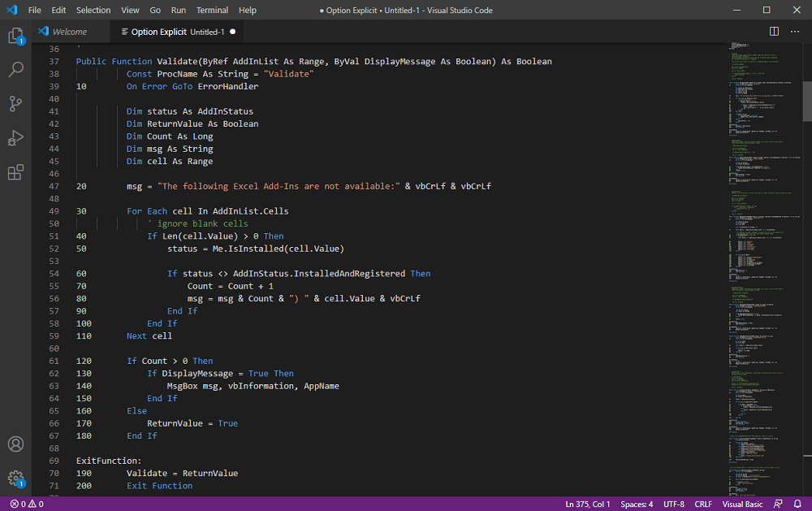The height and width of the screenshot is (511, 812).
Task: Open the Explorer sidebar icon
Action: pos(15,37)
